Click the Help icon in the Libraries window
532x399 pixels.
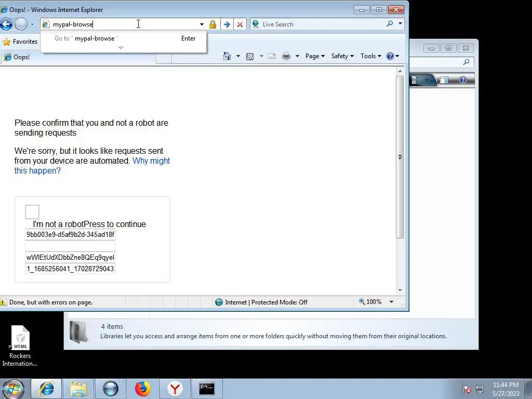(x=462, y=80)
